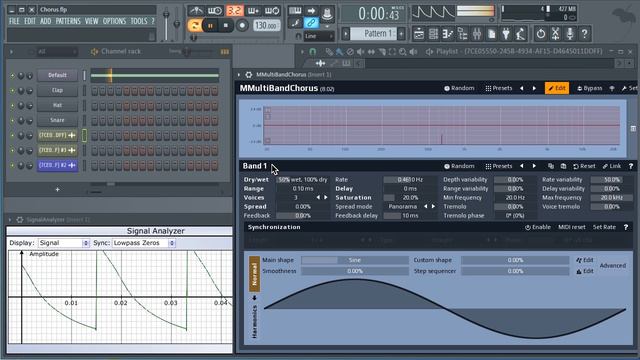Toggle mute LED for Hat channel
The height and width of the screenshot is (360, 640).
pos(12,106)
